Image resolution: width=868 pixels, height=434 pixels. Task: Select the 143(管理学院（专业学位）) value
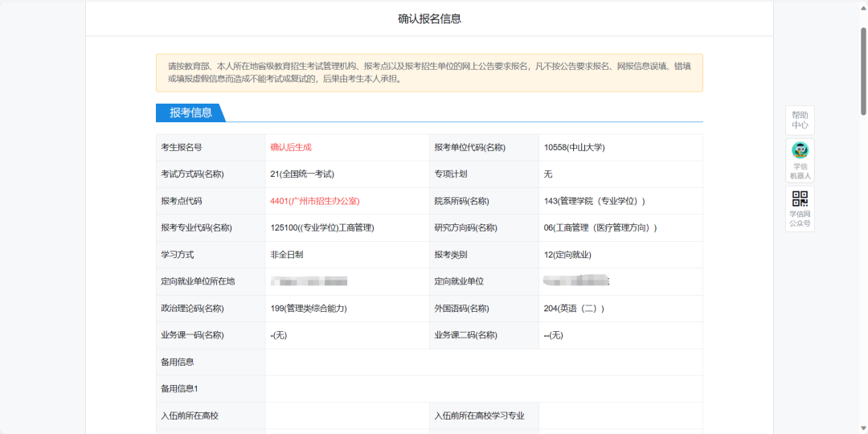594,201
